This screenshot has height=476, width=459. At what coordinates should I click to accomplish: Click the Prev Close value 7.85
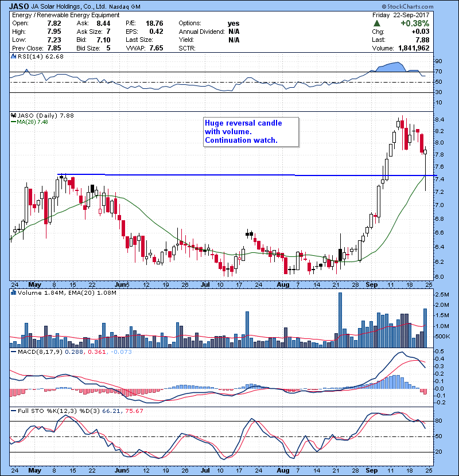pos(54,48)
